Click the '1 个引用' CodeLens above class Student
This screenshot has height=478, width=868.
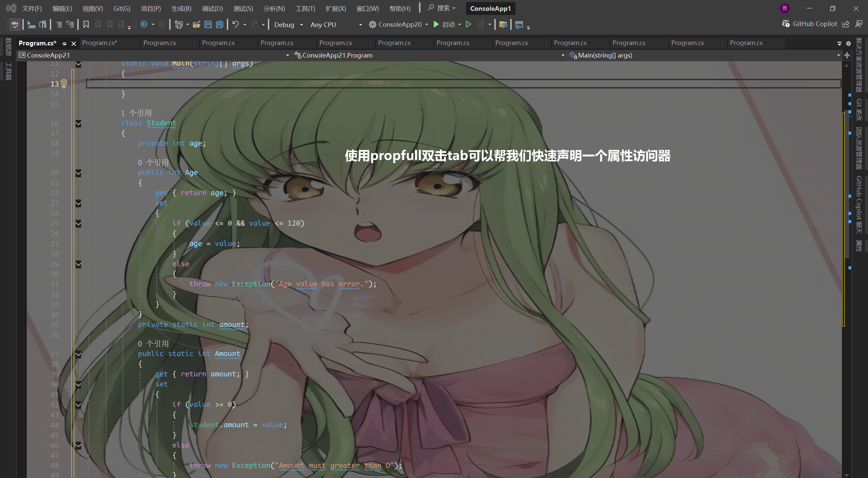136,113
